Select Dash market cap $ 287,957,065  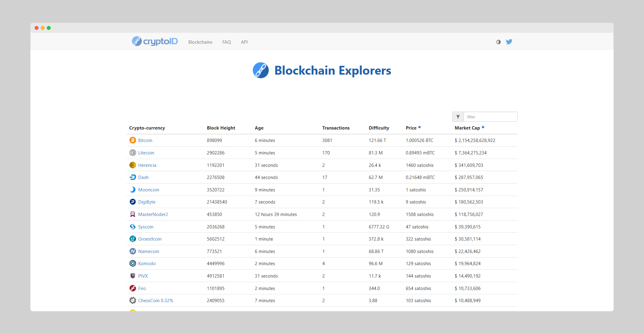pos(469,177)
